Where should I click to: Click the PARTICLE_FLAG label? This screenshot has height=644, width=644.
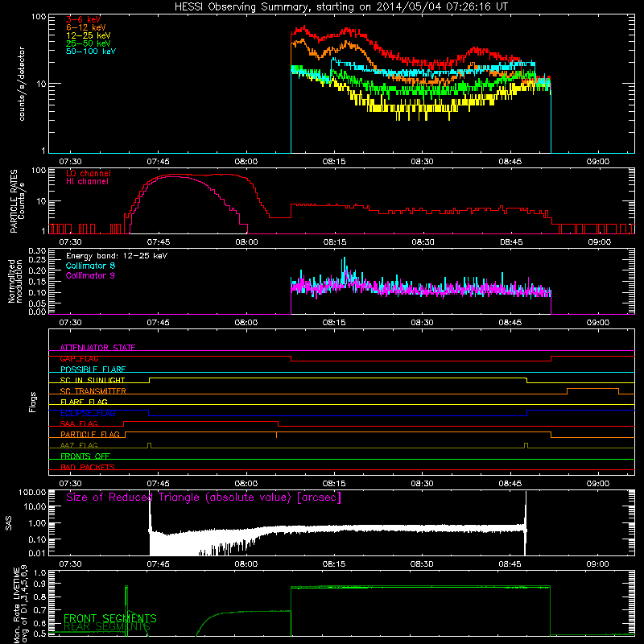90,434
